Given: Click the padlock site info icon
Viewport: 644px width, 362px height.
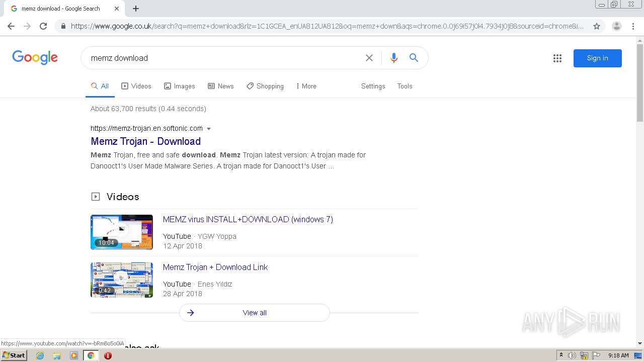Looking at the screenshot, I should click(x=63, y=26).
